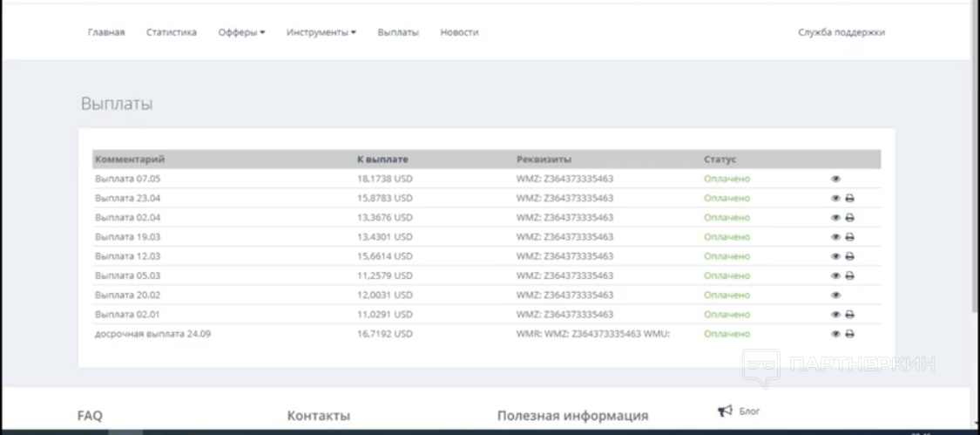Open the Служба поддержки link
The width and height of the screenshot is (980, 435).
pos(841,32)
